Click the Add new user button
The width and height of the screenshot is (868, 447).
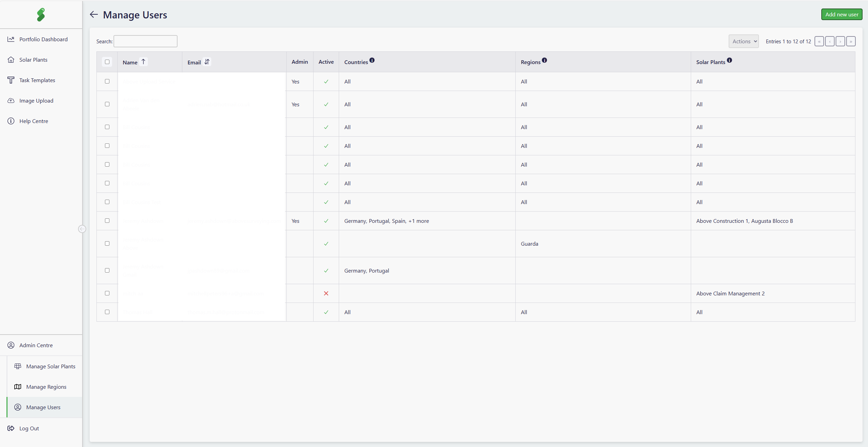tap(841, 14)
